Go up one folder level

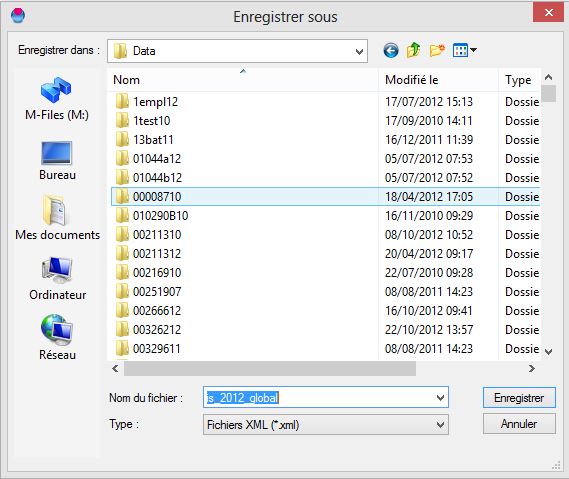[x=413, y=50]
